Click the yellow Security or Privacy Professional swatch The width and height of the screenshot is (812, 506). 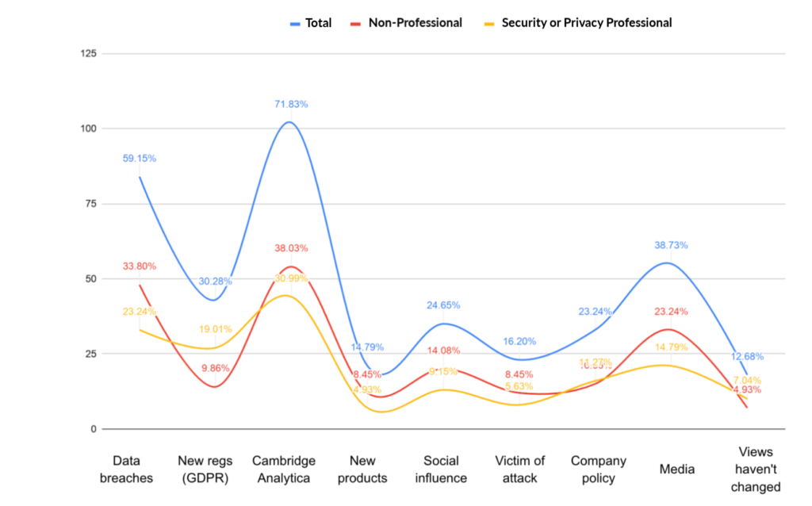489,24
